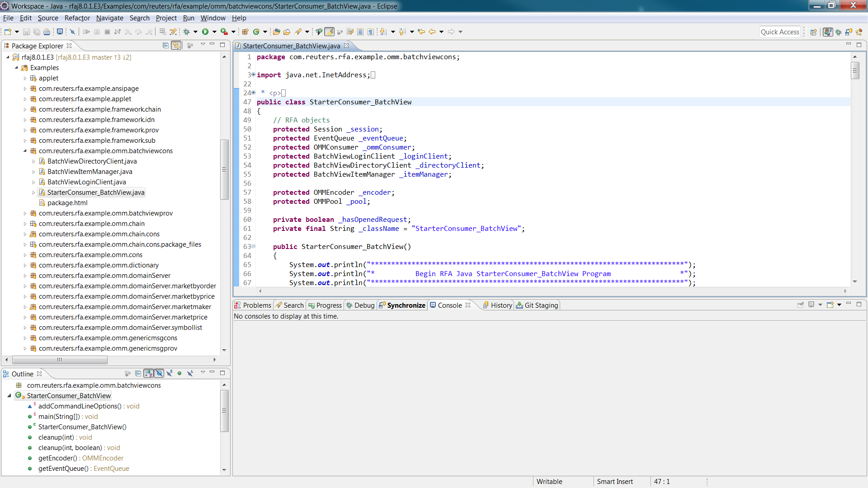Click line 47 class declaration in editor
This screenshot has width=868, height=488.
(x=334, y=102)
